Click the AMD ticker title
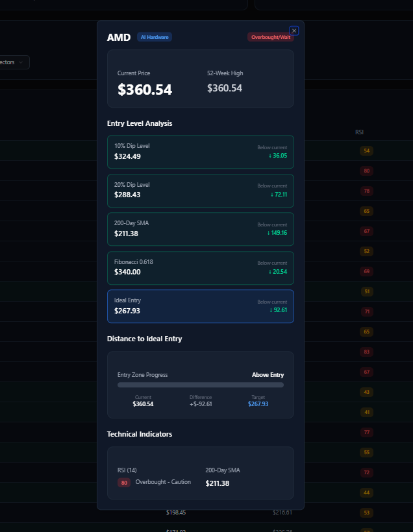413x532 pixels. (119, 38)
